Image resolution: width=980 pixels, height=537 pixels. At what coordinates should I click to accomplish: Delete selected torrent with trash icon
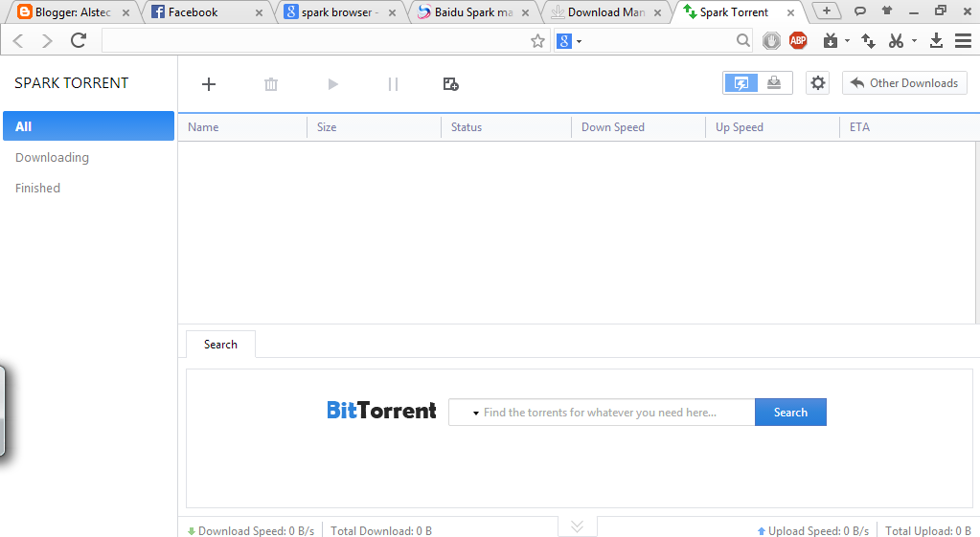pos(270,84)
